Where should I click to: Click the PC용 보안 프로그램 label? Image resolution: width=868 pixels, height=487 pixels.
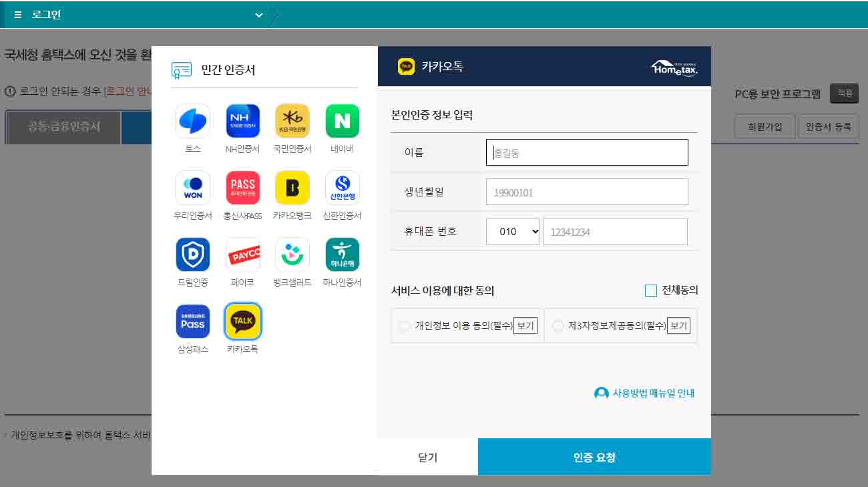click(778, 94)
